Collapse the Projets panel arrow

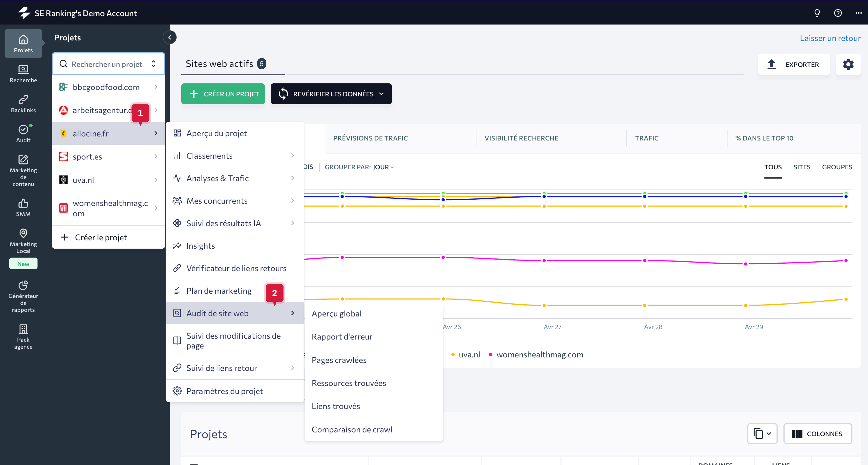point(169,37)
